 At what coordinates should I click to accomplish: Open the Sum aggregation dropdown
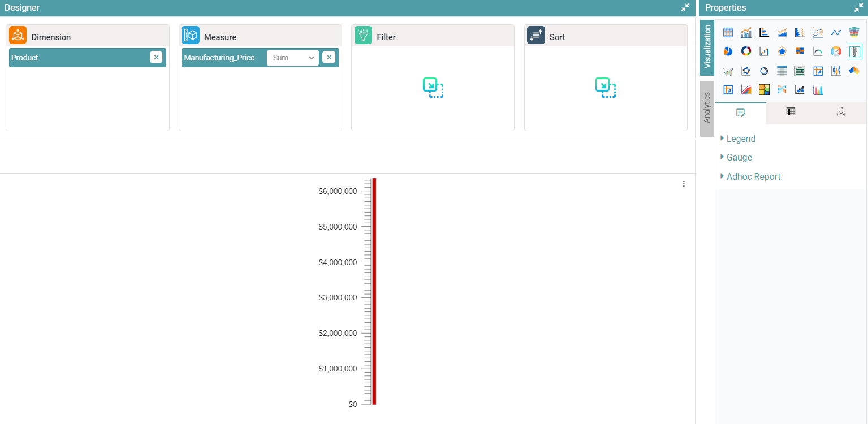click(293, 58)
